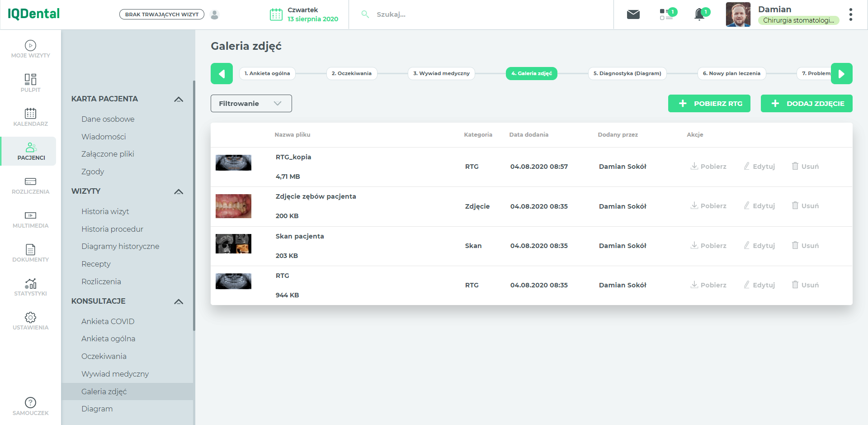Open Wiadomości in patient menu
This screenshot has width=868, height=425.
click(104, 137)
